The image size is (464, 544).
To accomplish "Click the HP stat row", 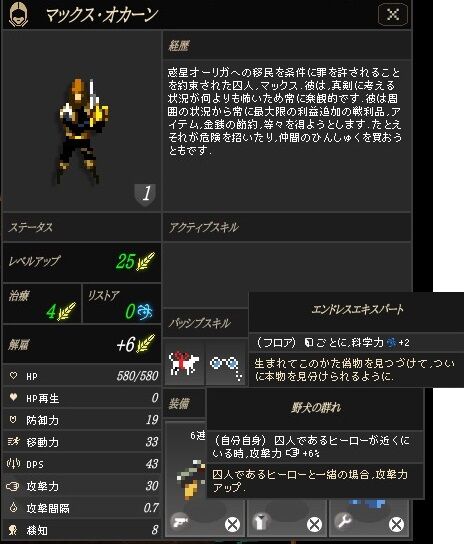I will tap(82, 376).
